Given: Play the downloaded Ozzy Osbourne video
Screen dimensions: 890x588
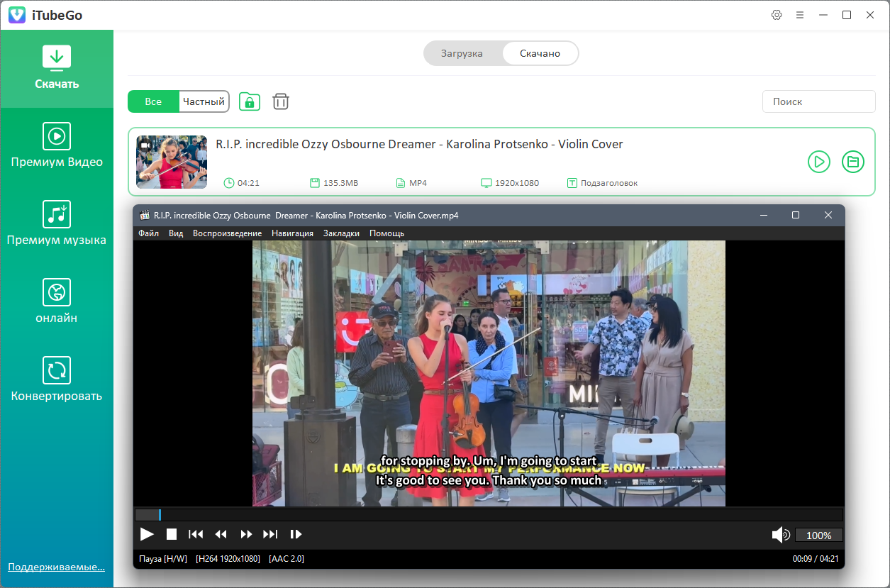Looking at the screenshot, I should (818, 162).
